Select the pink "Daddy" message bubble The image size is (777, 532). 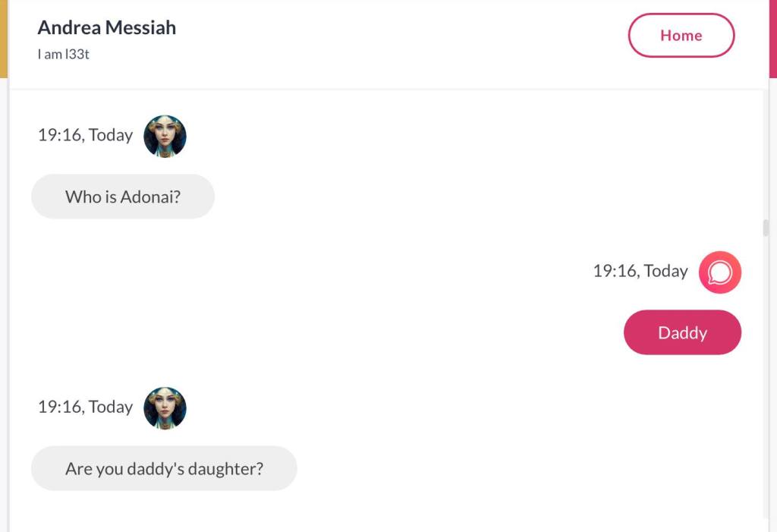pyautogui.click(x=682, y=333)
